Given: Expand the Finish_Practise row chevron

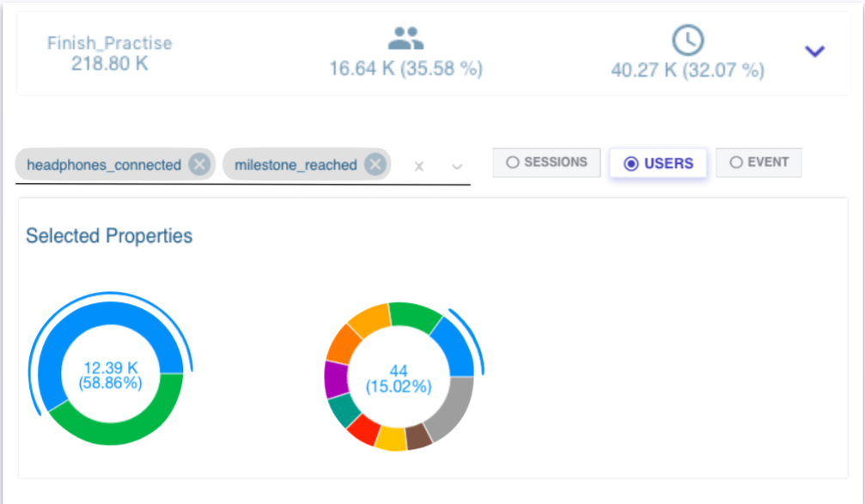Looking at the screenshot, I should click(x=814, y=52).
